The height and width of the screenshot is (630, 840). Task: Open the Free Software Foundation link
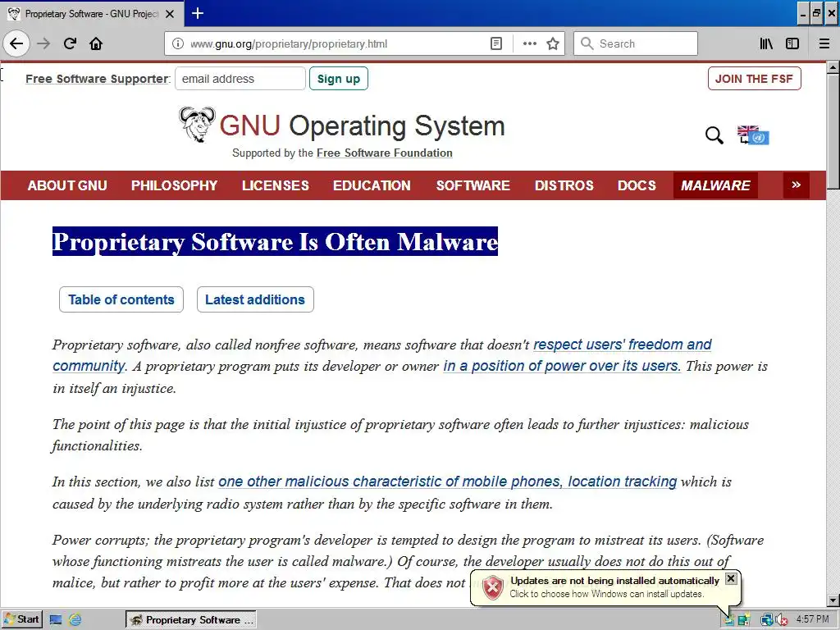(385, 153)
